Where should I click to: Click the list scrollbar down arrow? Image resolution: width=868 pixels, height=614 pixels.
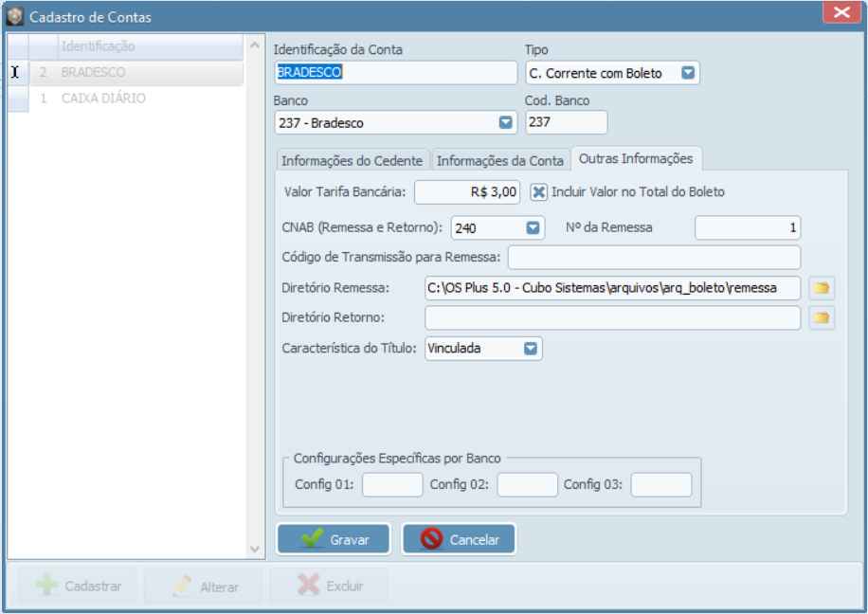point(255,550)
